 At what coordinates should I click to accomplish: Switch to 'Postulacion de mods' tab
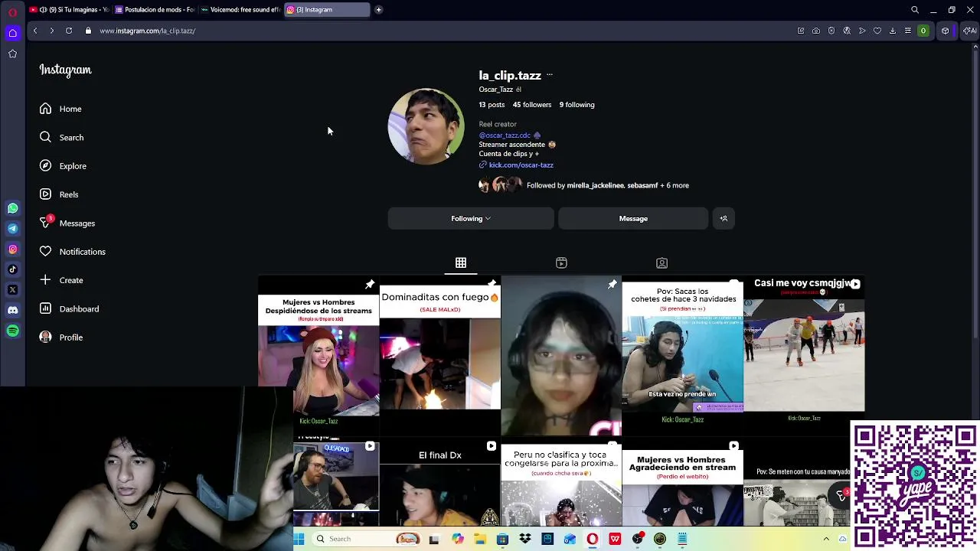155,10
